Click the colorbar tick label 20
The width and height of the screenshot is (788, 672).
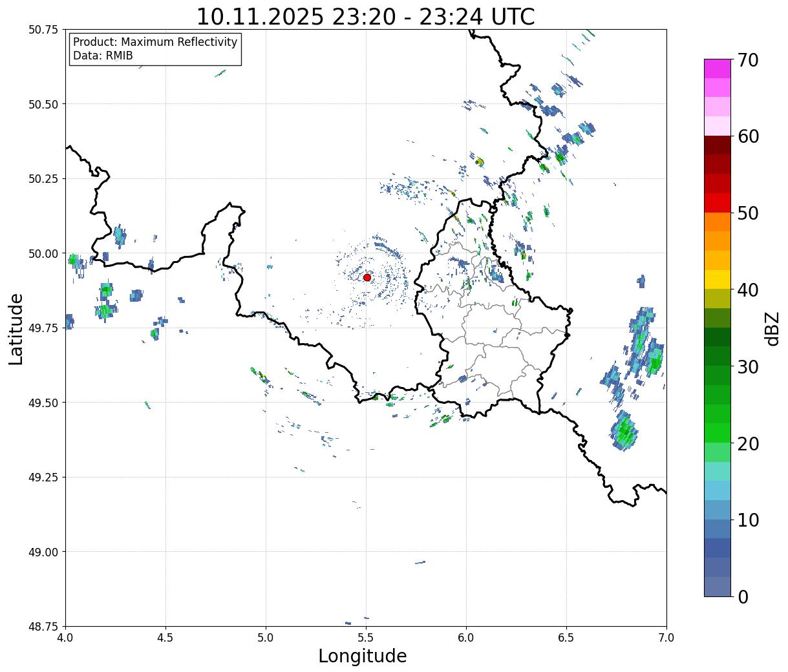pyautogui.click(x=748, y=444)
